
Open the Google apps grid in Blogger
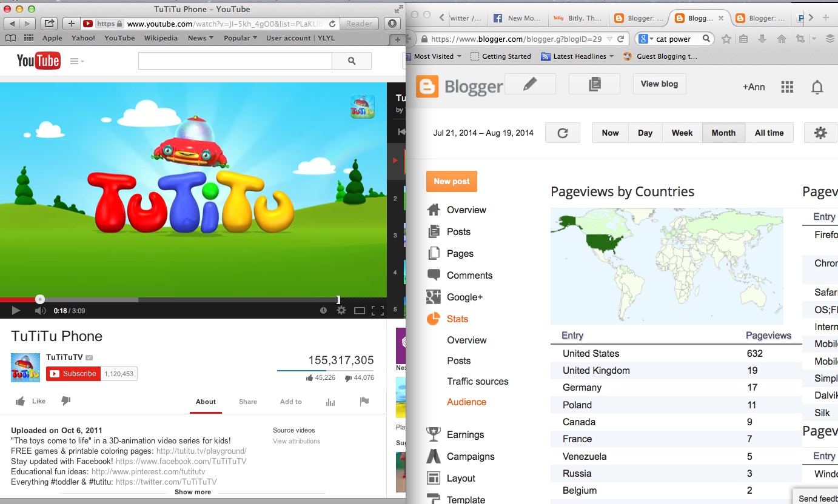(787, 87)
